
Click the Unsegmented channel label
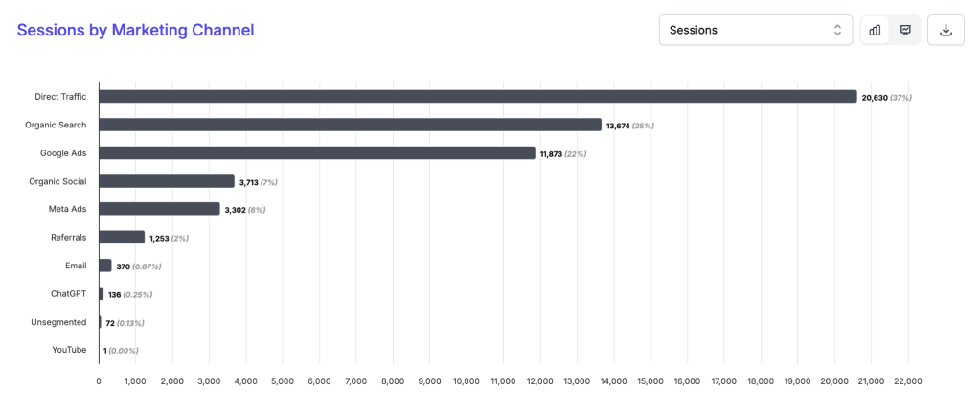click(x=60, y=322)
